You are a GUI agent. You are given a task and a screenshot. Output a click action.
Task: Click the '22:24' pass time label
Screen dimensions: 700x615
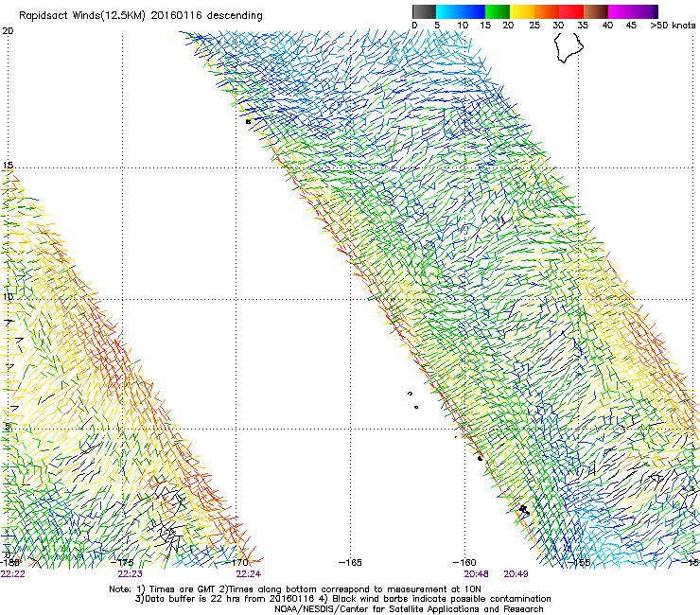coord(249,574)
